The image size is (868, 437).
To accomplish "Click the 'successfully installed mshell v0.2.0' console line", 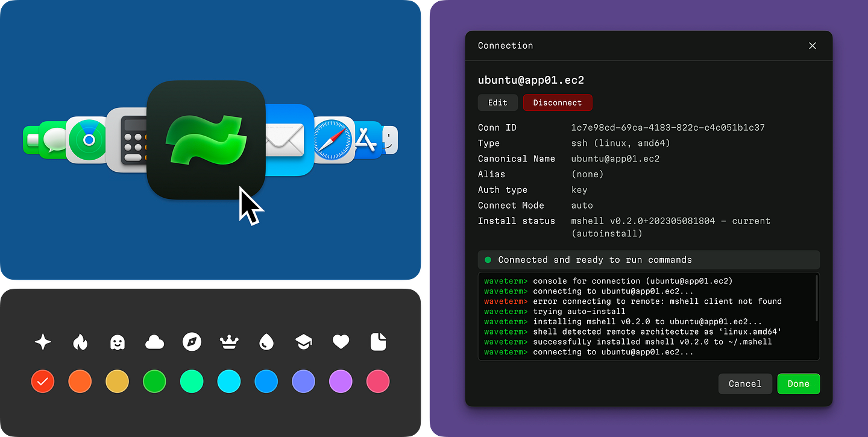I will 627,342.
